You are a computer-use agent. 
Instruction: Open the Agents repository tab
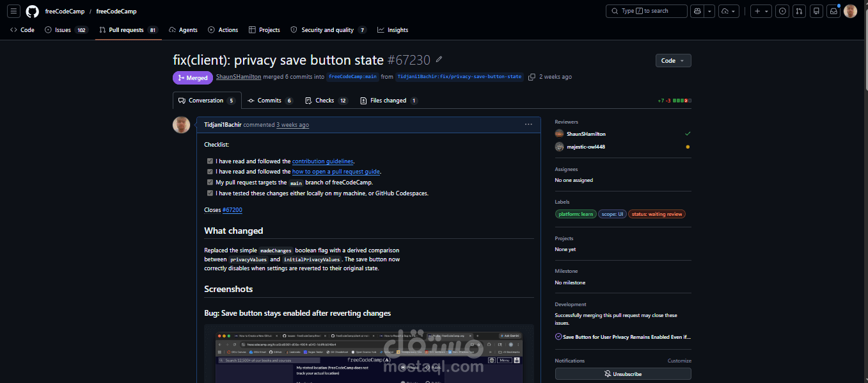(x=183, y=30)
